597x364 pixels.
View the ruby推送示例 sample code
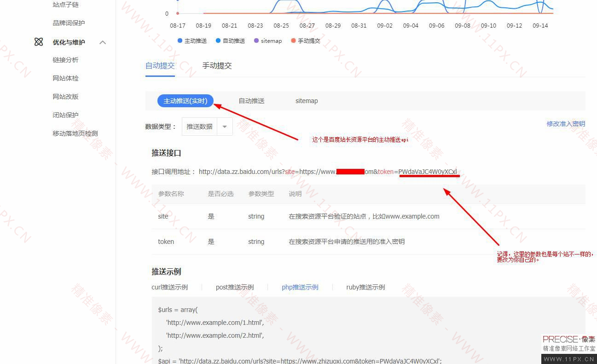click(365, 287)
